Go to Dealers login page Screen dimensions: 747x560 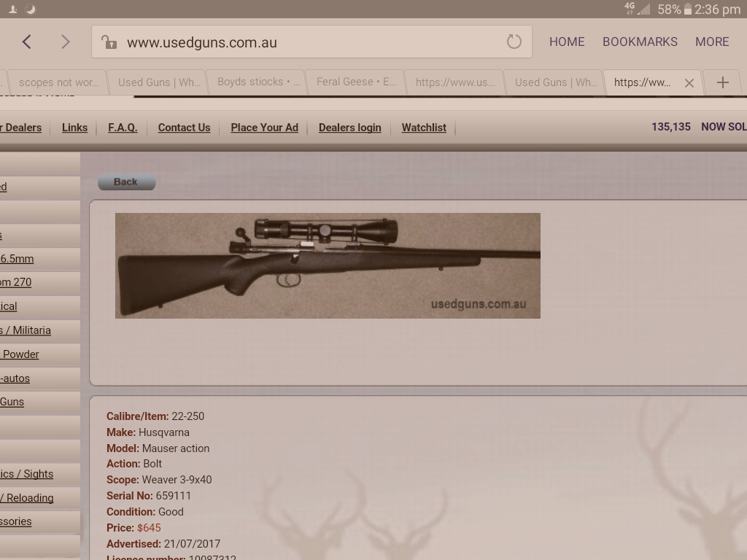pyautogui.click(x=349, y=128)
